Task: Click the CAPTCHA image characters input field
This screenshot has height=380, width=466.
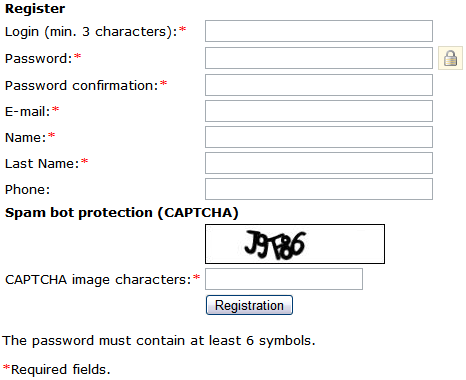Action: coord(284,279)
